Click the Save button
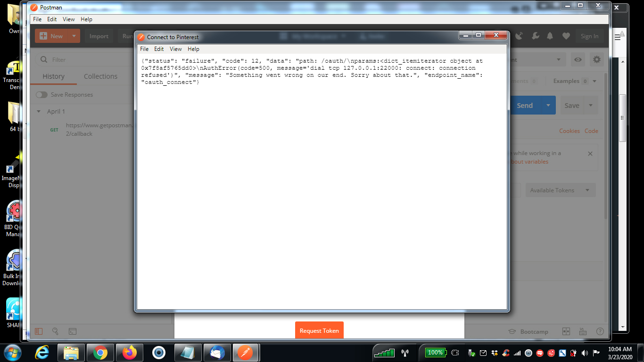Viewport: 644px width, 362px height. 572,106
